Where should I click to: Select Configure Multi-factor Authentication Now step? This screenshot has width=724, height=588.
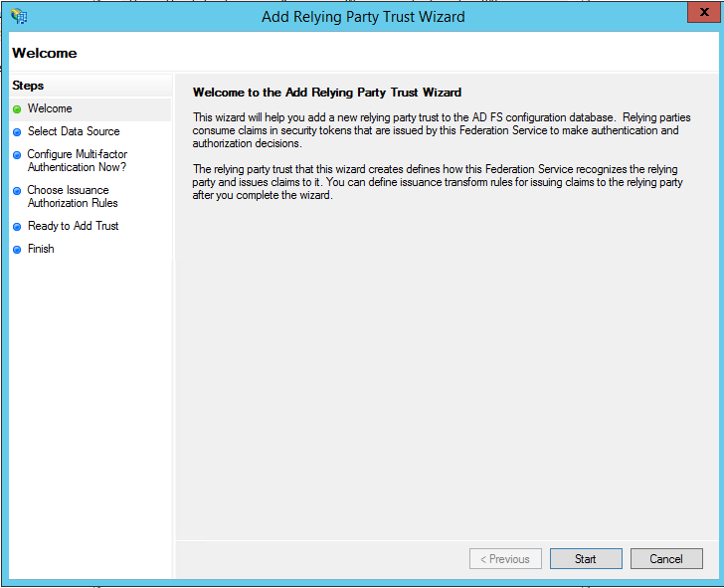click(x=78, y=161)
